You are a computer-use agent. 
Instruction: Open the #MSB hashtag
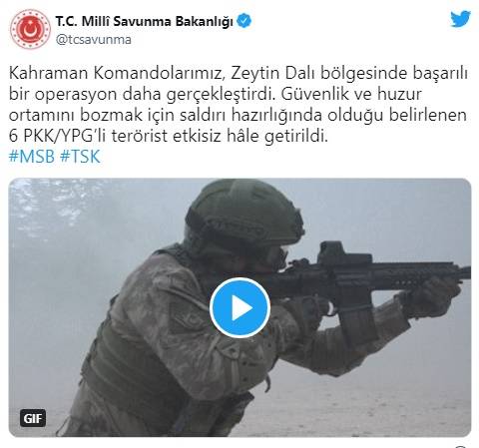pos(32,157)
